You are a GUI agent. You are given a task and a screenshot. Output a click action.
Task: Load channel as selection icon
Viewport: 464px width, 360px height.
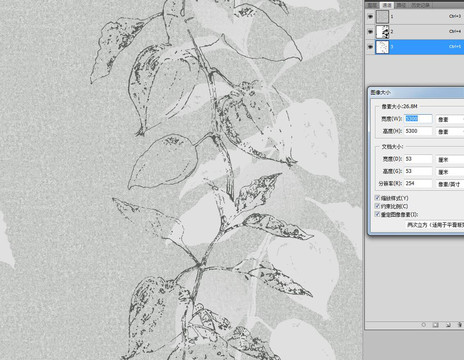pyautogui.click(x=424, y=325)
